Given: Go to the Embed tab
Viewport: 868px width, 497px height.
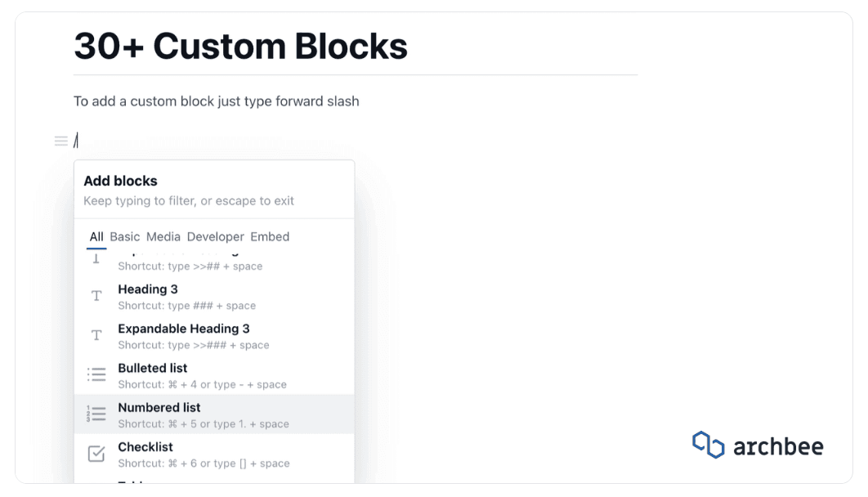Looking at the screenshot, I should [x=270, y=237].
